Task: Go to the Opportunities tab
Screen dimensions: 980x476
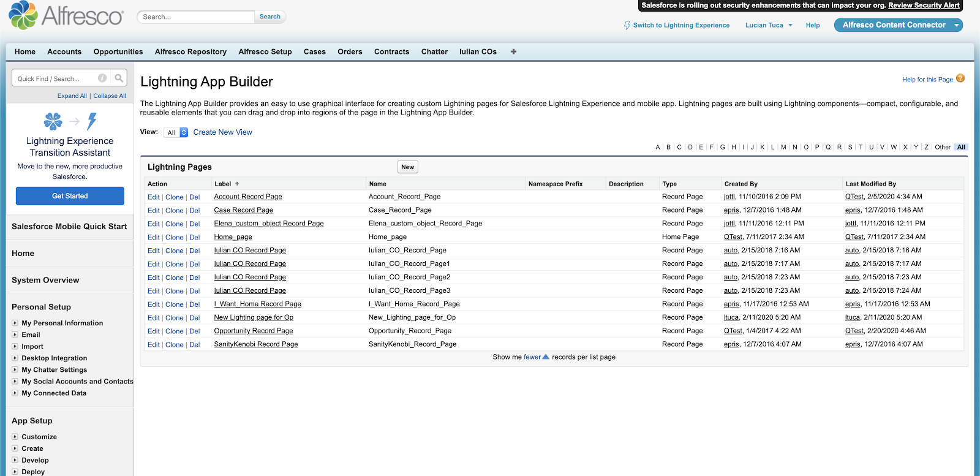Action: (118, 51)
